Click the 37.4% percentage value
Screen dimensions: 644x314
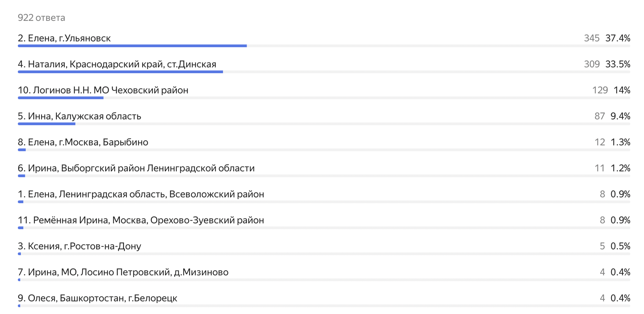tap(618, 38)
